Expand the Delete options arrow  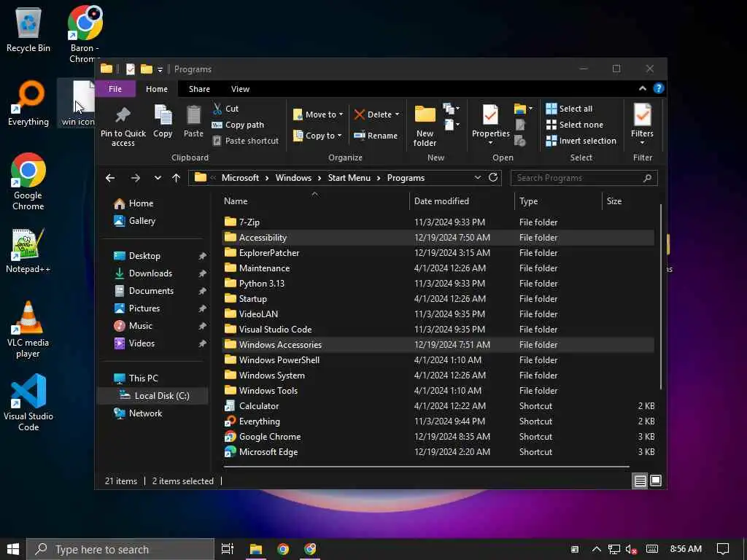point(398,114)
